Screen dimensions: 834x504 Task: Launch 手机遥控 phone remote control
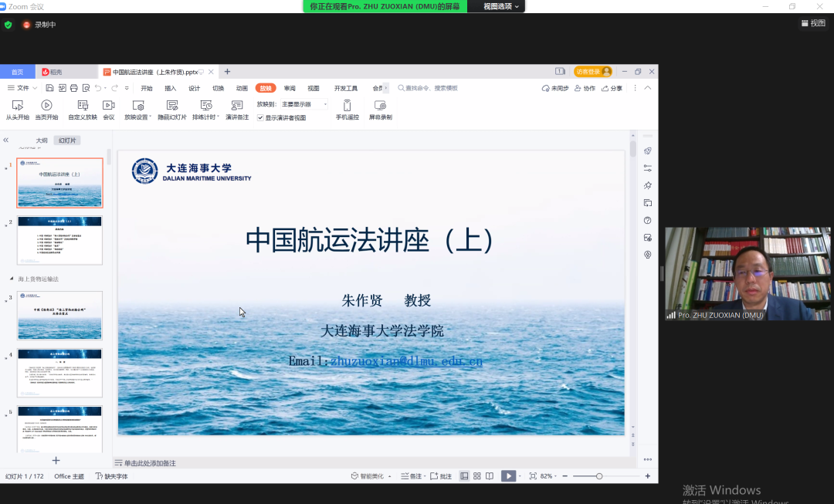pos(347,105)
